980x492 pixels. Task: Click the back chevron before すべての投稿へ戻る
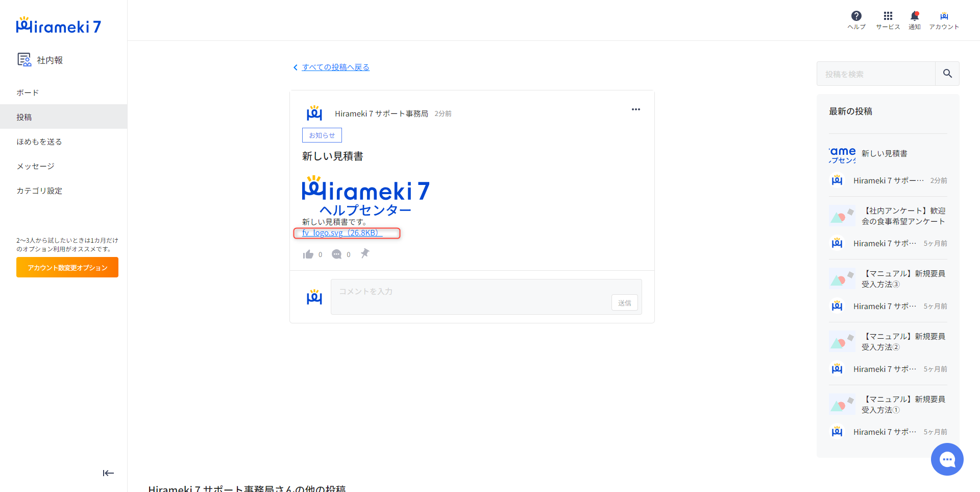pos(295,67)
